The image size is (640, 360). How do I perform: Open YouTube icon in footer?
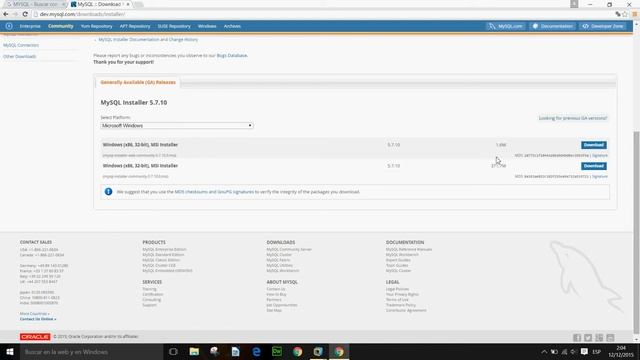(x=610, y=338)
